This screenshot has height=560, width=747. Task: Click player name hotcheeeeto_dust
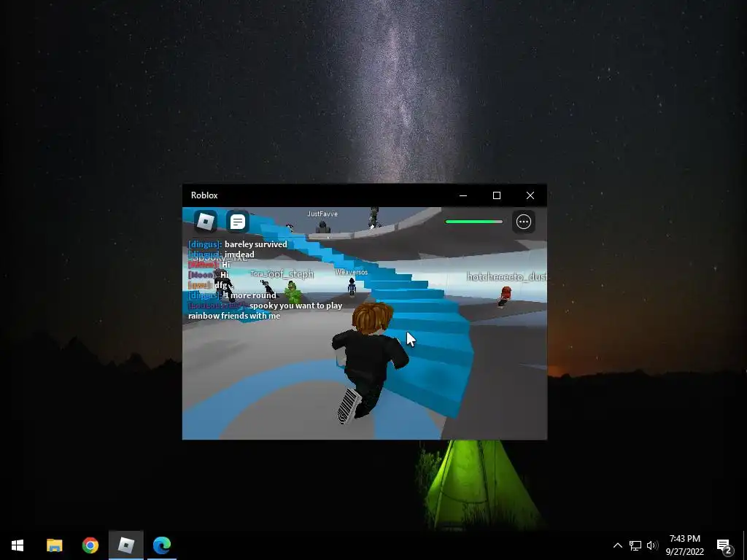(x=506, y=276)
